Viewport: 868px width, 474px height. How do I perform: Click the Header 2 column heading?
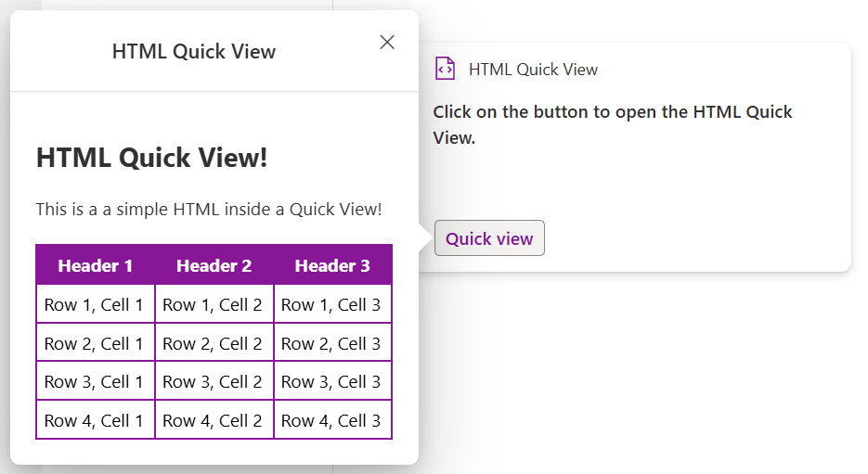click(x=214, y=265)
